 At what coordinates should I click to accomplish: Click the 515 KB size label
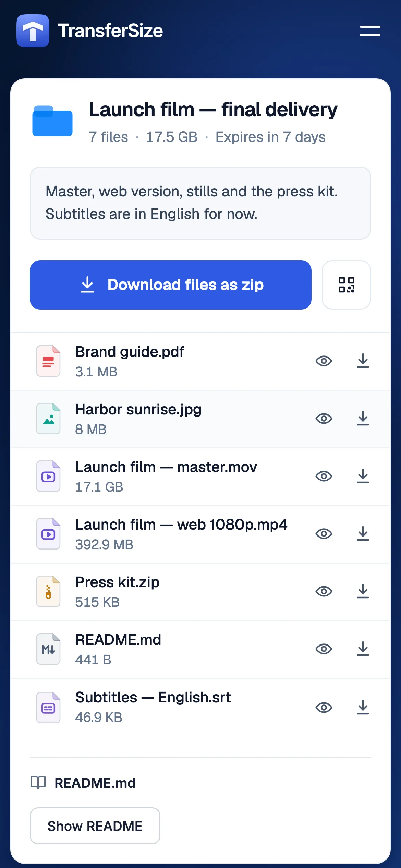pyautogui.click(x=97, y=602)
